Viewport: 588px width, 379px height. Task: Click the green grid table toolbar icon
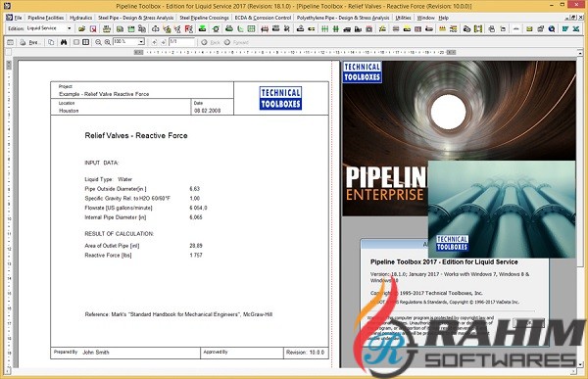pyautogui.click(x=251, y=28)
